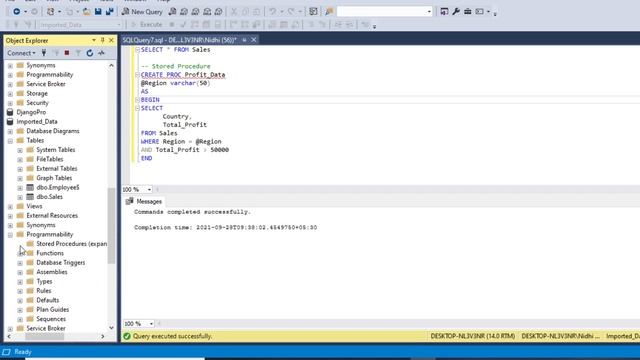Image resolution: width=640 pixels, height=360 pixels.
Task: Click the Analysis Services MDX Query icon
Action: (x=184, y=12)
